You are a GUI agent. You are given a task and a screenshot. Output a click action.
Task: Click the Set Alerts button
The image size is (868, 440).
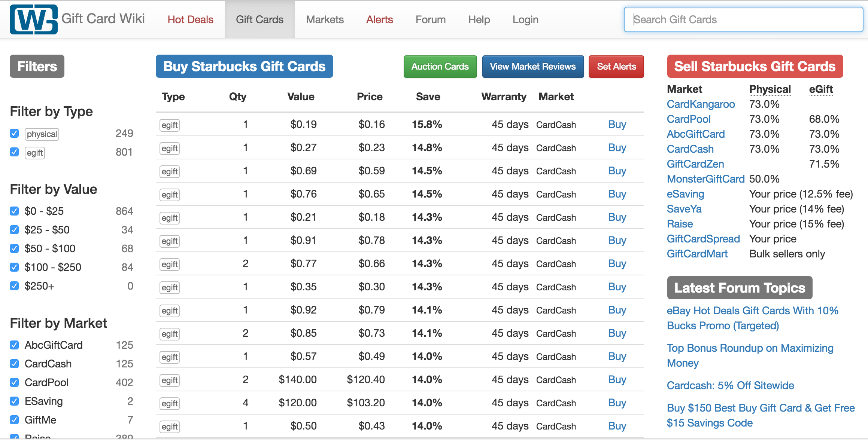point(616,67)
